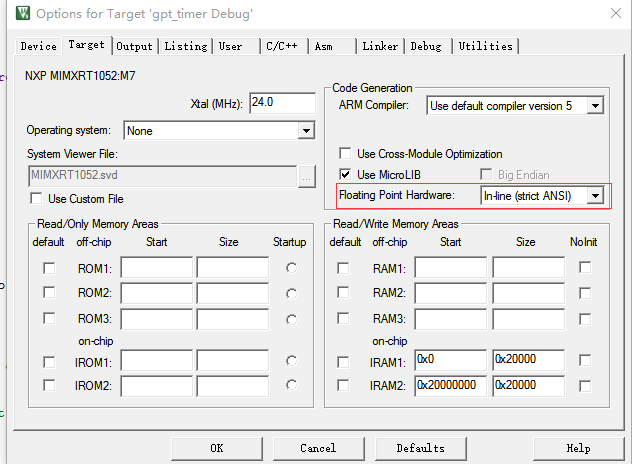Click the ROM1 Start address field

pos(156,267)
